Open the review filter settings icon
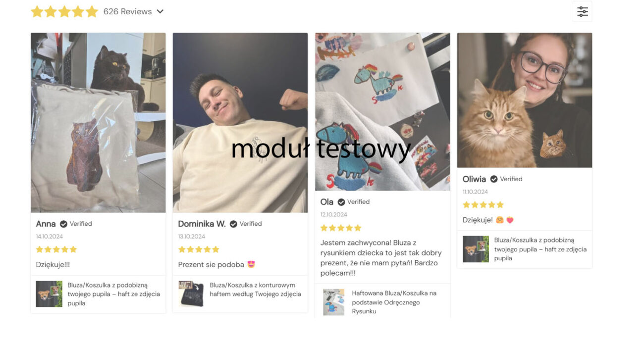The height and width of the screenshot is (342, 644). pyautogui.click(x=582, y=11)
